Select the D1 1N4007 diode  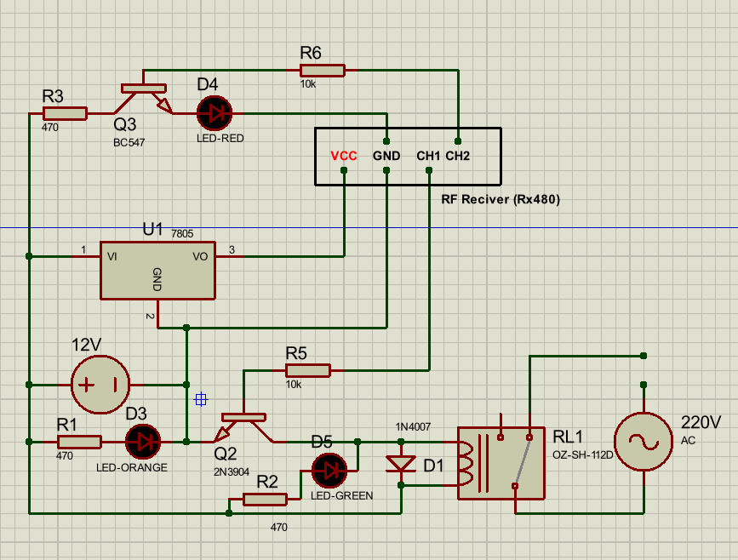point(401,464)
